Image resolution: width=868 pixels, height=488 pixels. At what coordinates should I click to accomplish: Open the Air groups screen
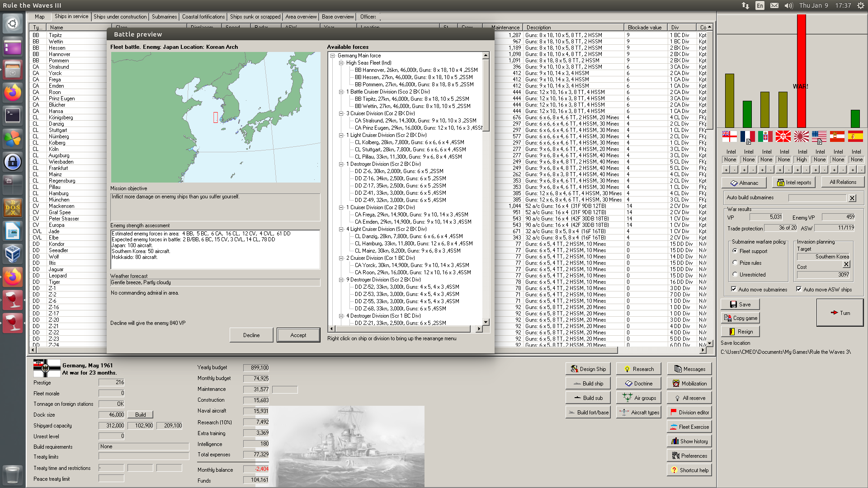point(638,398)
